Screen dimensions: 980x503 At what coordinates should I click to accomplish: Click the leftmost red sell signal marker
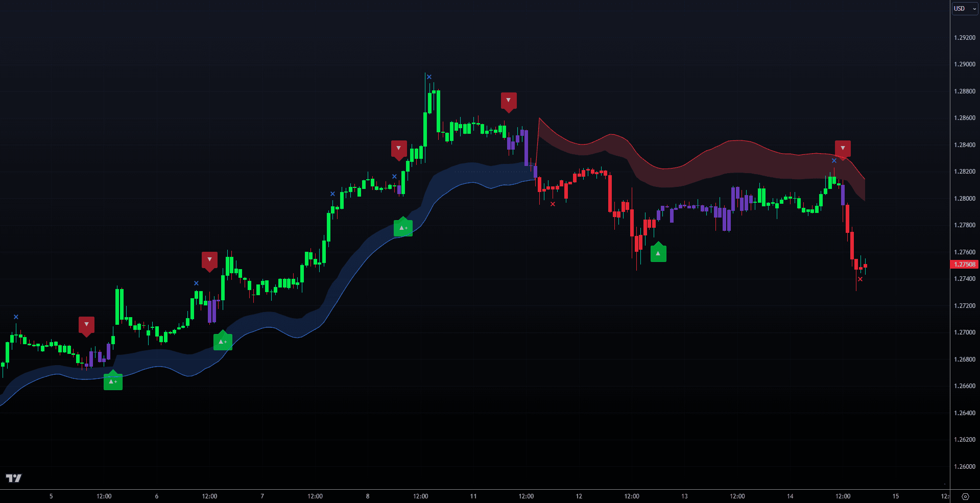pyautogui.click(x=86, y=325)
